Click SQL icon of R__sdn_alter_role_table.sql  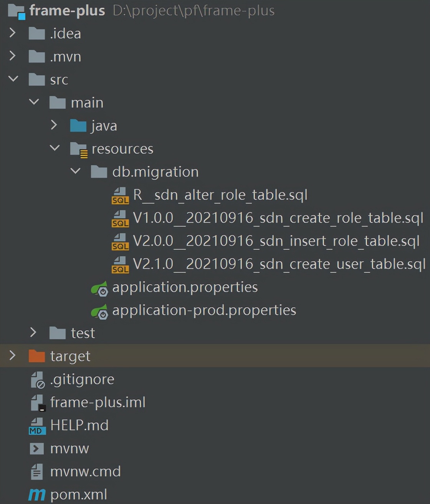coord(120,196)
